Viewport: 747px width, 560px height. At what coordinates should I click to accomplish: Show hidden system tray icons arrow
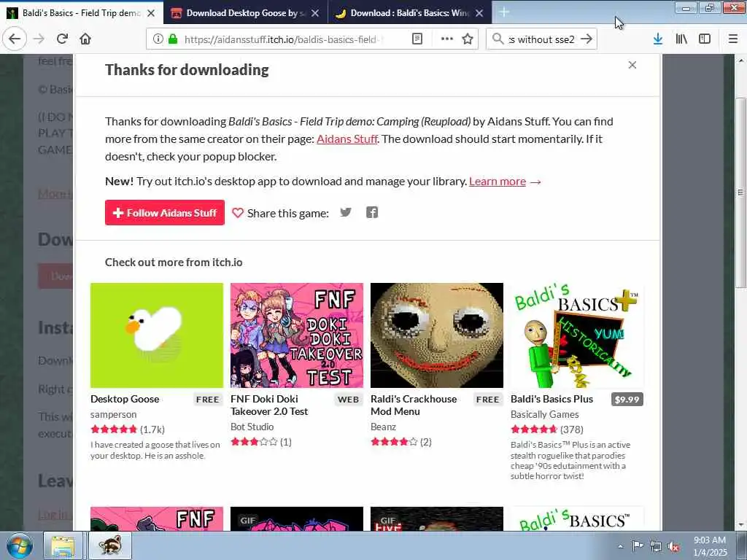coord(620,546)
